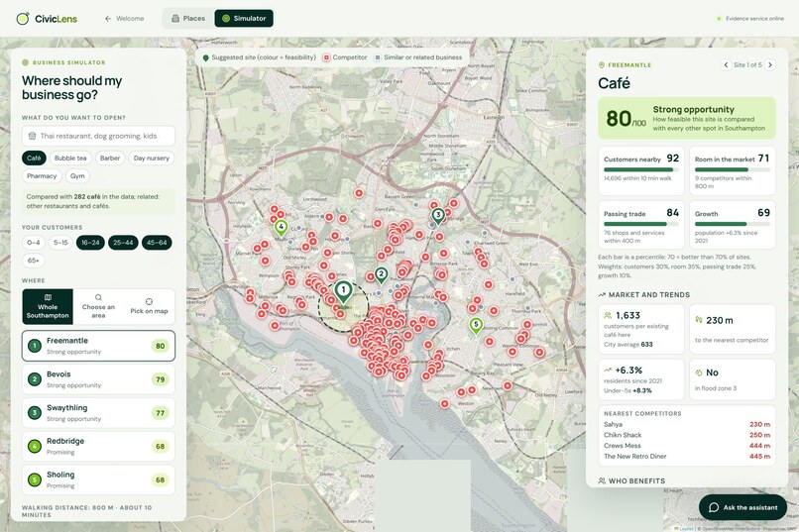
Task: Toggle the 45–64 age group
Action: pos(157,243)
